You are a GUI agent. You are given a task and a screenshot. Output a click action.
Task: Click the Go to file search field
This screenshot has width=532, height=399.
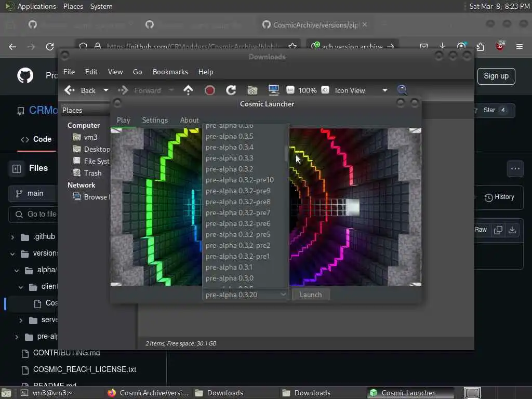[x=33, y=215]
